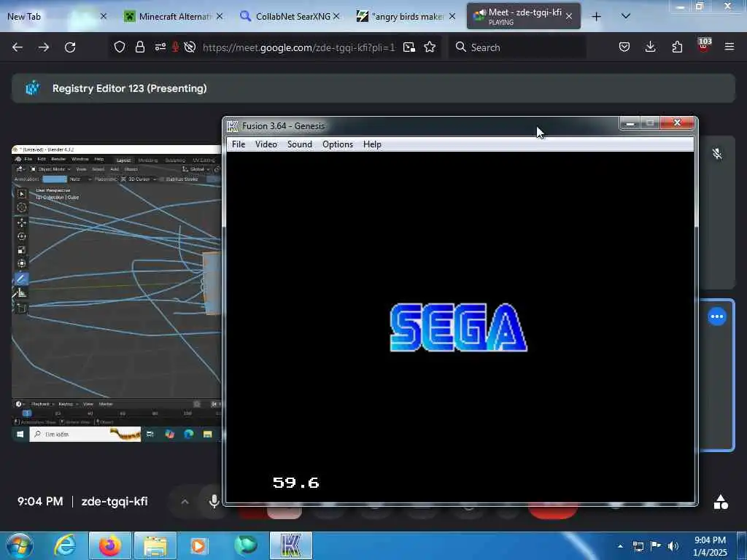747x560 pixels.
Task: Click the Registry Editor 123 (Presenting) label
Action: tap(130, 88)
